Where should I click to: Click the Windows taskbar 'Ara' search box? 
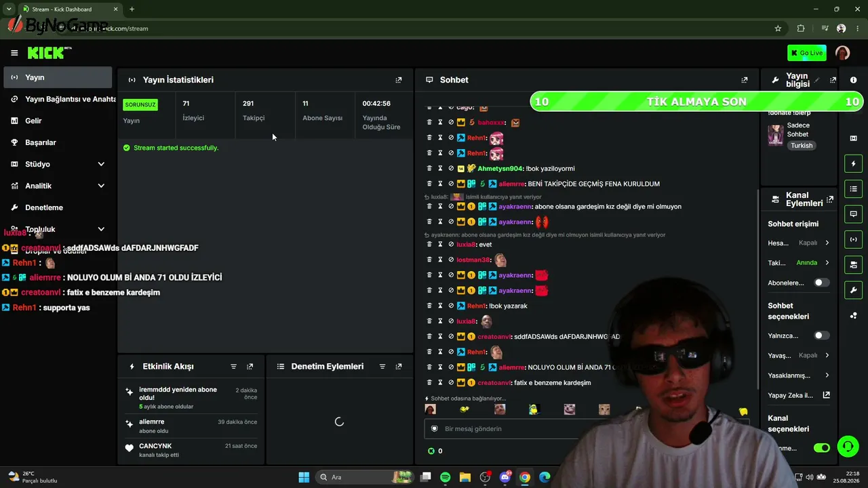[x=363, y=477]
